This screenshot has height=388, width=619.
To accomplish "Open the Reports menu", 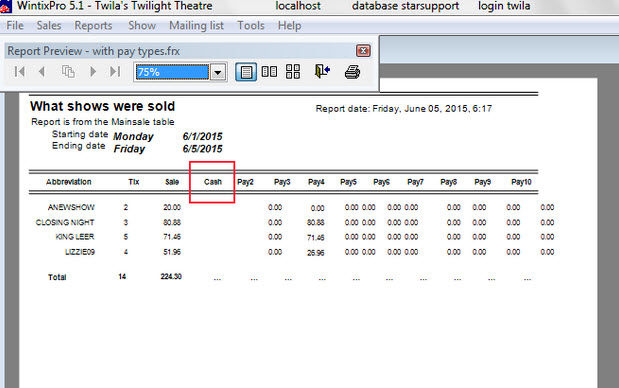I will tap(94, 26).
